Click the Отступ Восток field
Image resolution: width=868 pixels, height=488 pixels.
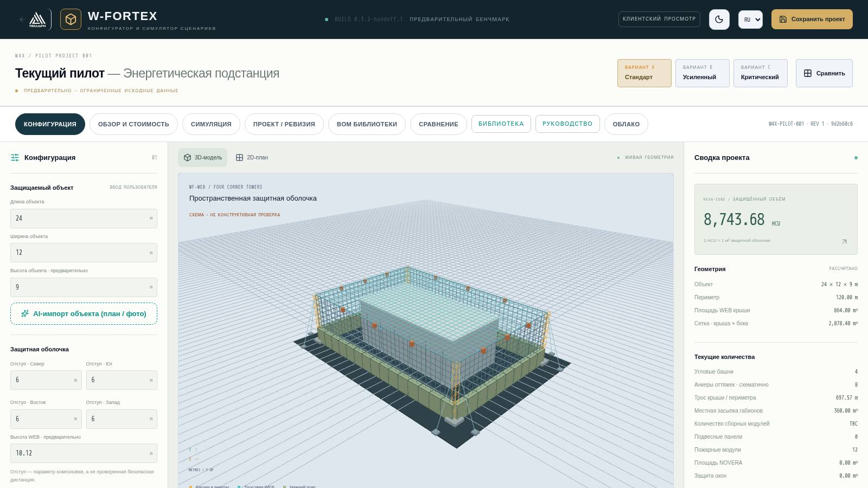coord(46,419)
